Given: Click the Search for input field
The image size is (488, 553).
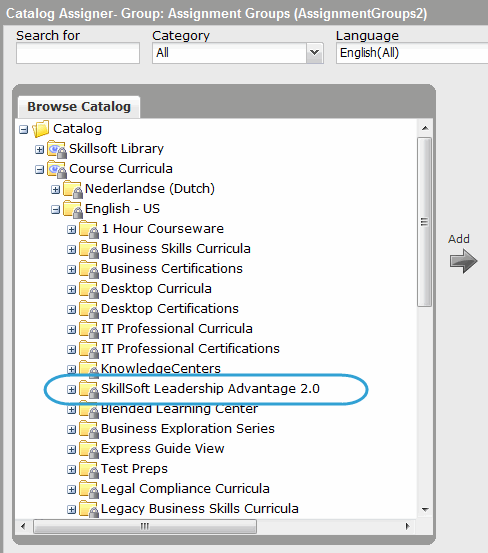Looking at the screenshot, I should (78, 53).
